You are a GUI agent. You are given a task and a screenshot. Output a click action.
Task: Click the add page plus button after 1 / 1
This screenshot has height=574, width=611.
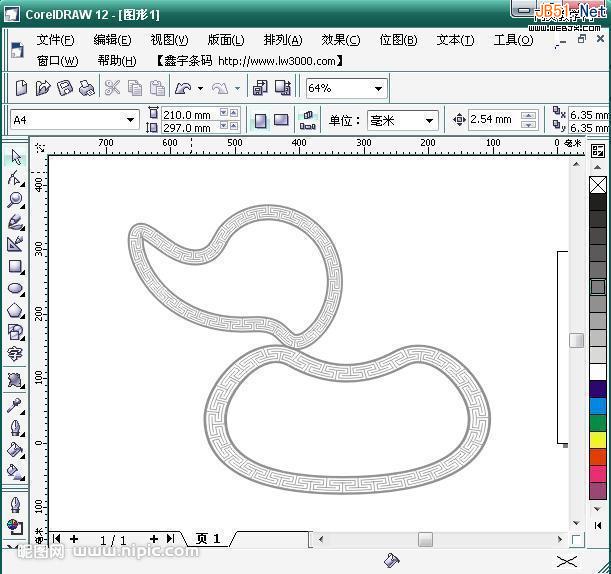pos(154,539)
